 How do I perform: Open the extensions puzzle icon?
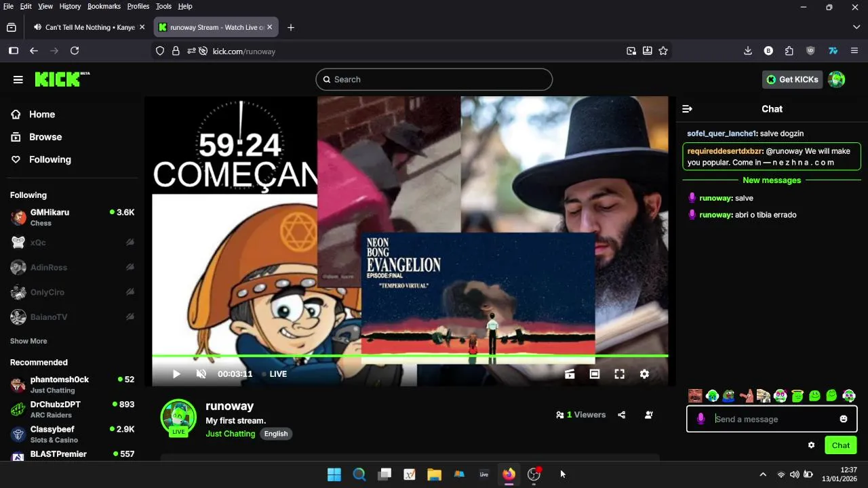[789, 51]
